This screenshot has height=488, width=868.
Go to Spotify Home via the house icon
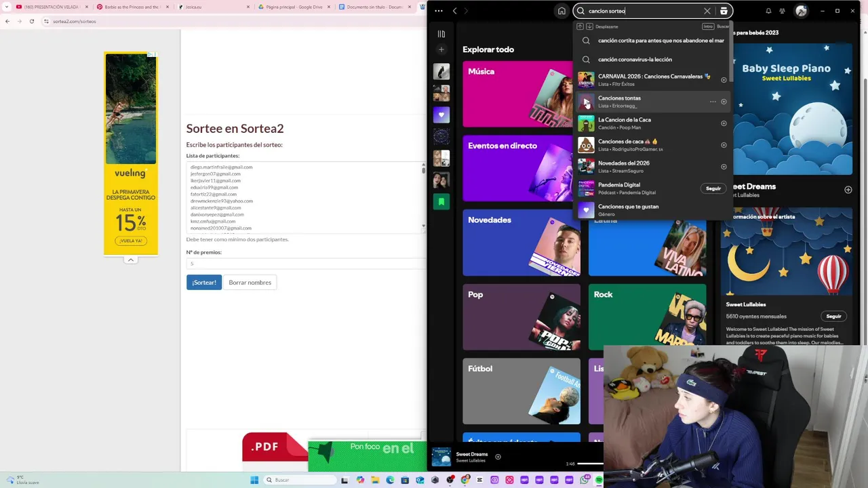point(561,11)
